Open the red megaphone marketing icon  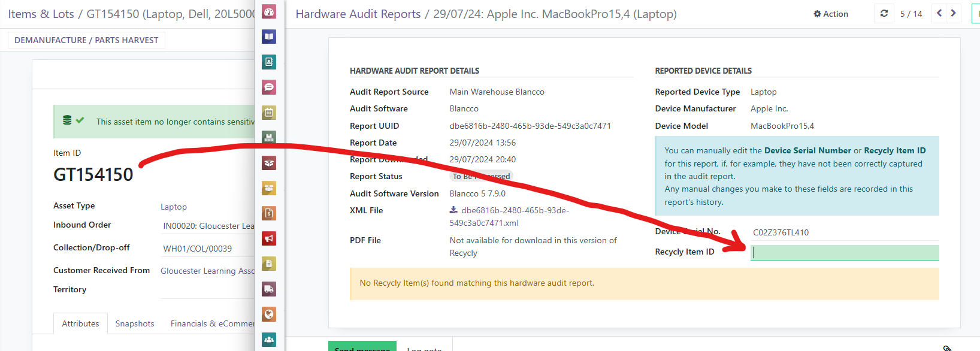269,238
